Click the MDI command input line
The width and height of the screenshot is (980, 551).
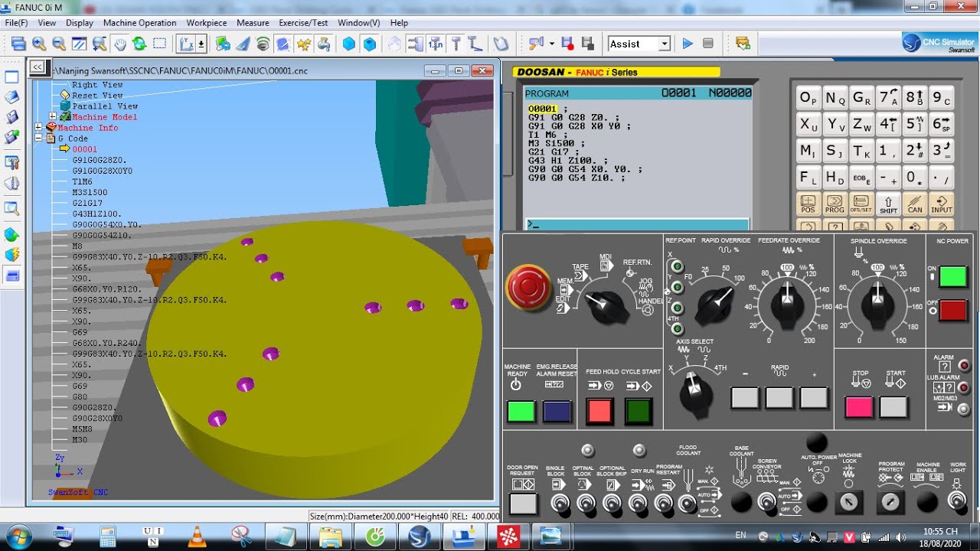(637, 225)
